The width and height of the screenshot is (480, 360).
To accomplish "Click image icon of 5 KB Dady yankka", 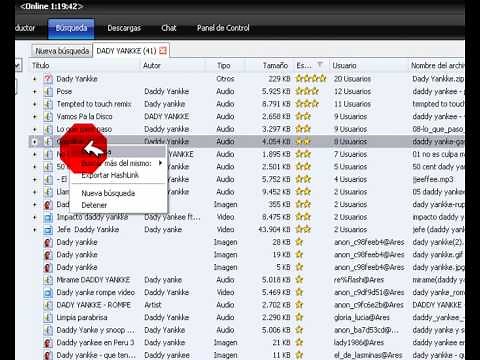I will [x=48, y=267].
